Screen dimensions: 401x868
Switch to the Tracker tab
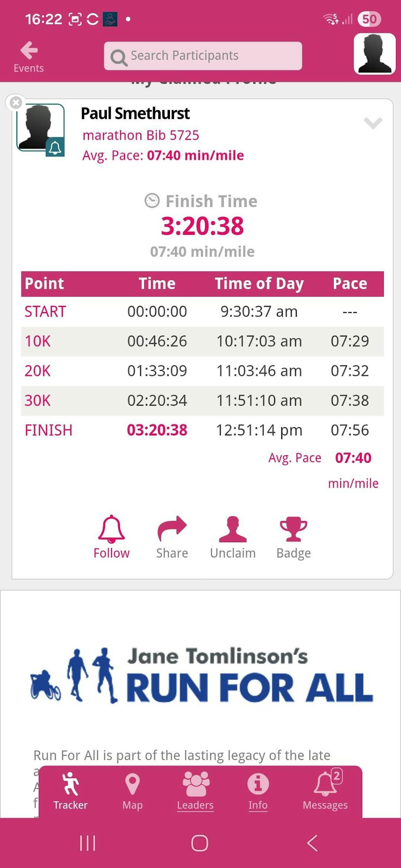tap(70, 791)
